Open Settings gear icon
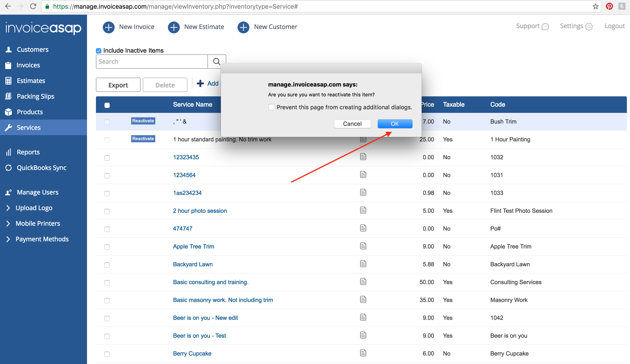Image resolution: width=630 pixels, height=364 pixels. (x=589, y=27)
